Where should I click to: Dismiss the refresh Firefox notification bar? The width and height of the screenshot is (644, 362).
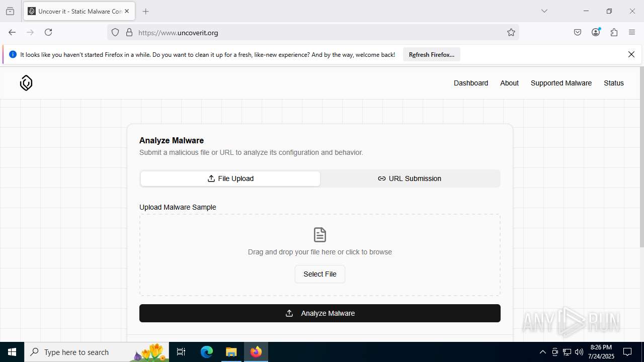pos(631,54)
